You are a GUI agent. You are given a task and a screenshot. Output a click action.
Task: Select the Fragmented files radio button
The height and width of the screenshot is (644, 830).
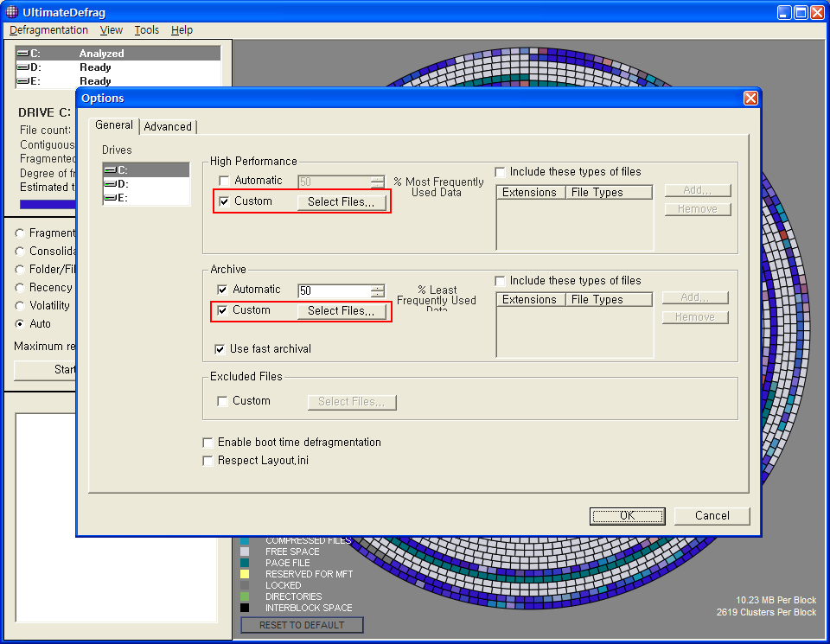[20, 233]
